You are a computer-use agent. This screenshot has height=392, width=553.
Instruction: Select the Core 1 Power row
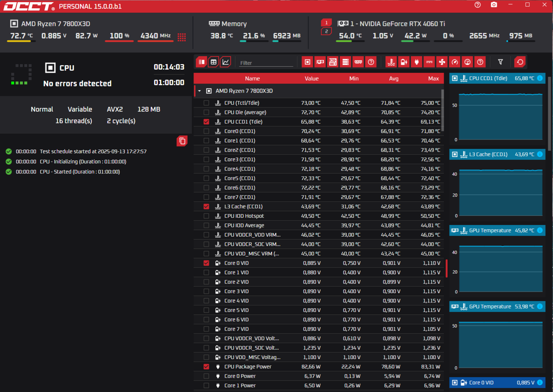click(318, 385)
